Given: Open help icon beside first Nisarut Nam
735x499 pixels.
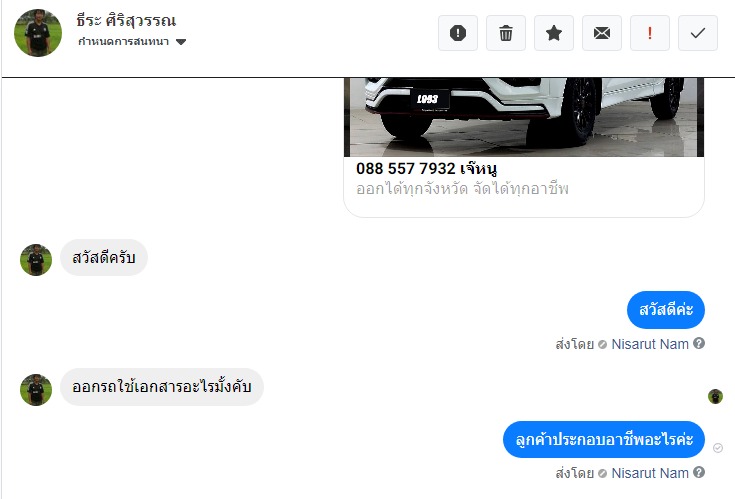Looking at the screenshot, I should point(699,343).
